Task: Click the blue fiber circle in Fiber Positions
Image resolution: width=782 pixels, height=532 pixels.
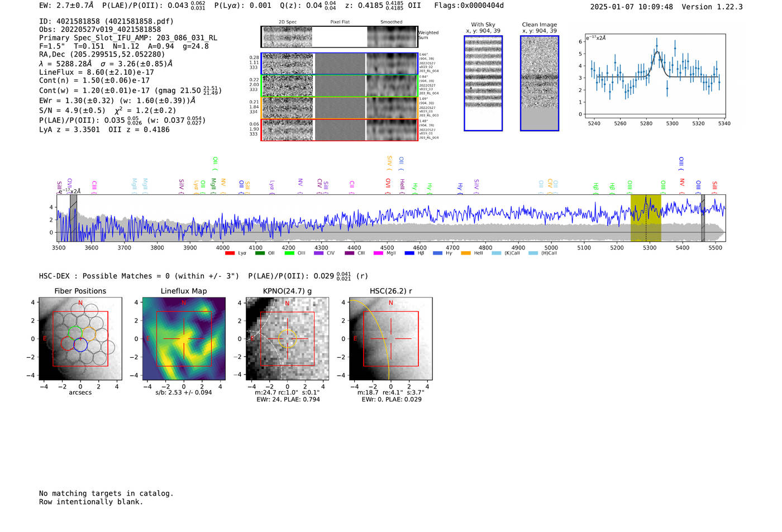Action: click(80, 345)
